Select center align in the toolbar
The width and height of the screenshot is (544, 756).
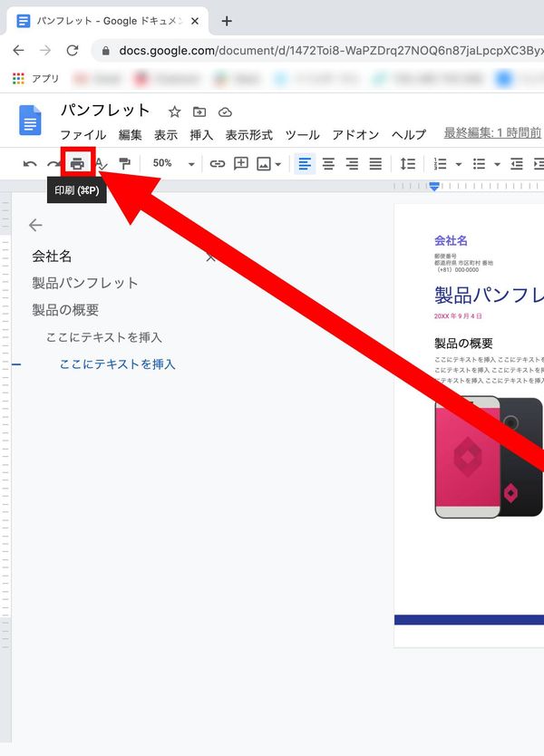[328, 164]
